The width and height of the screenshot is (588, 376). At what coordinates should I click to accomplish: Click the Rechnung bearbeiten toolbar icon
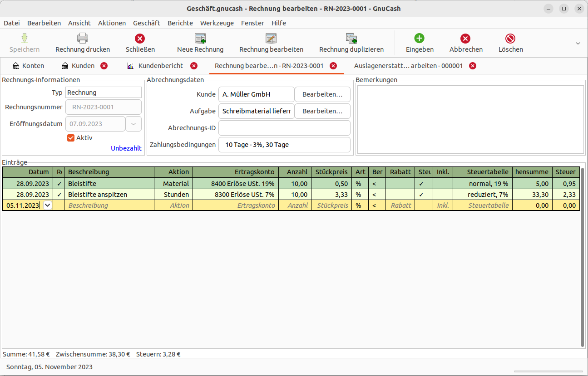(x=271, y=39)
